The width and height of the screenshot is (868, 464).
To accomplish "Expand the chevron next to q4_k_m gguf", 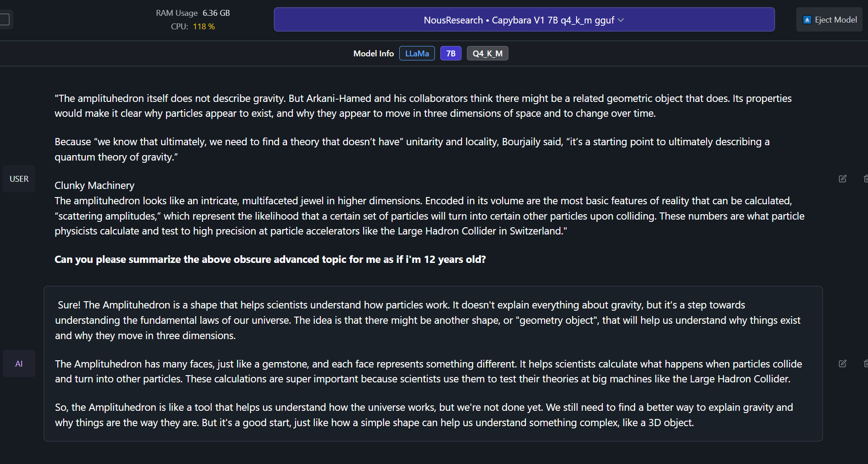I will pos(621,20).
